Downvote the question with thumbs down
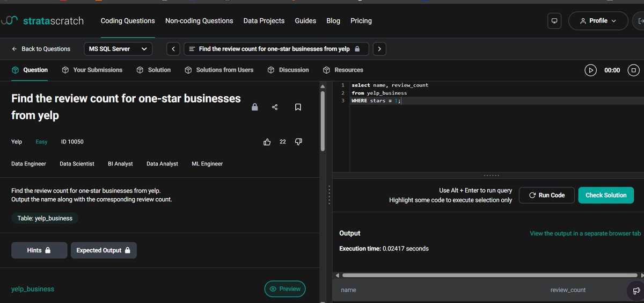Viewport: 644px width, 303px height. [298, 142]
